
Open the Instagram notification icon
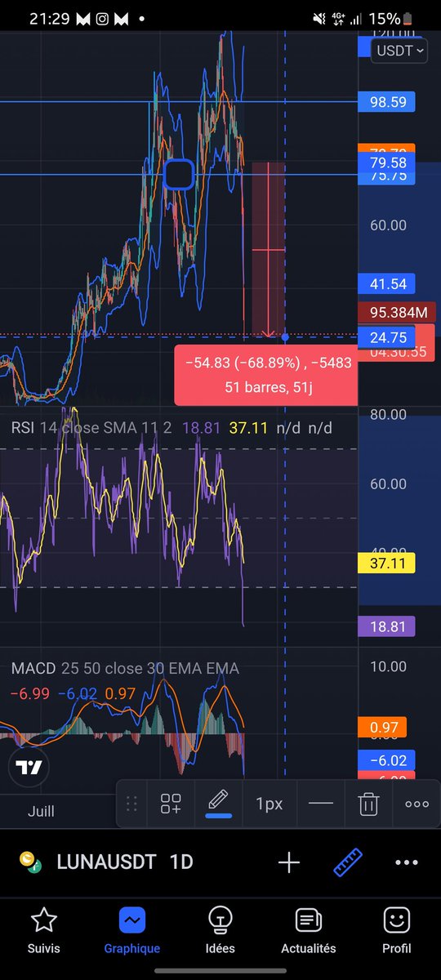tap(101, 18)
